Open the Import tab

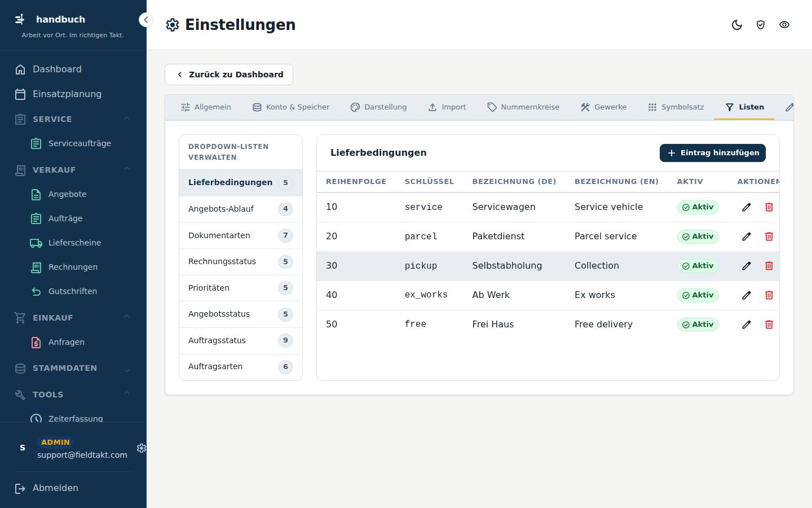pos(447,107)
